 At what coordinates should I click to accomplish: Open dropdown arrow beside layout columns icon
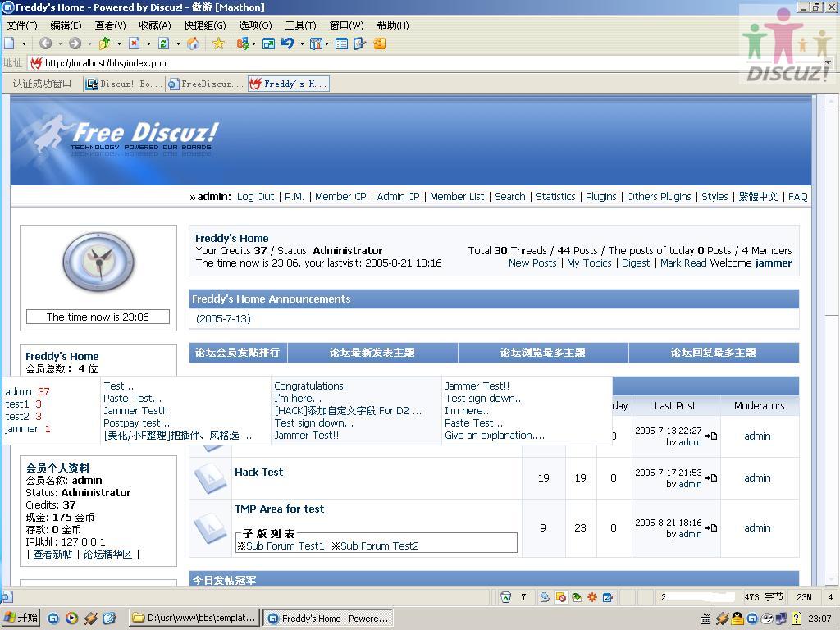(326, 44)
